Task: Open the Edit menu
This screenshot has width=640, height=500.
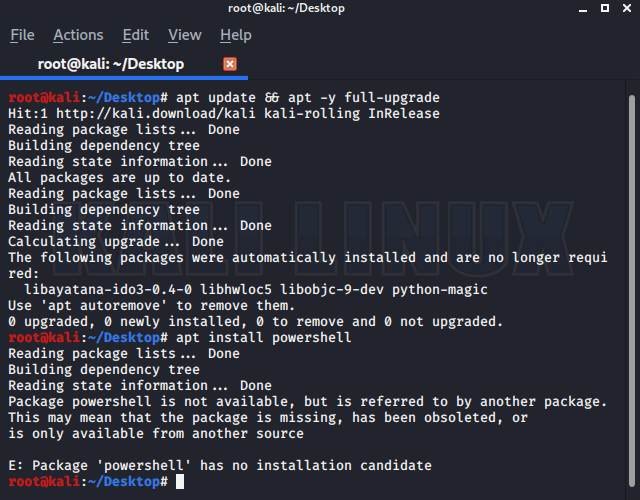Action: pos(135,35)
